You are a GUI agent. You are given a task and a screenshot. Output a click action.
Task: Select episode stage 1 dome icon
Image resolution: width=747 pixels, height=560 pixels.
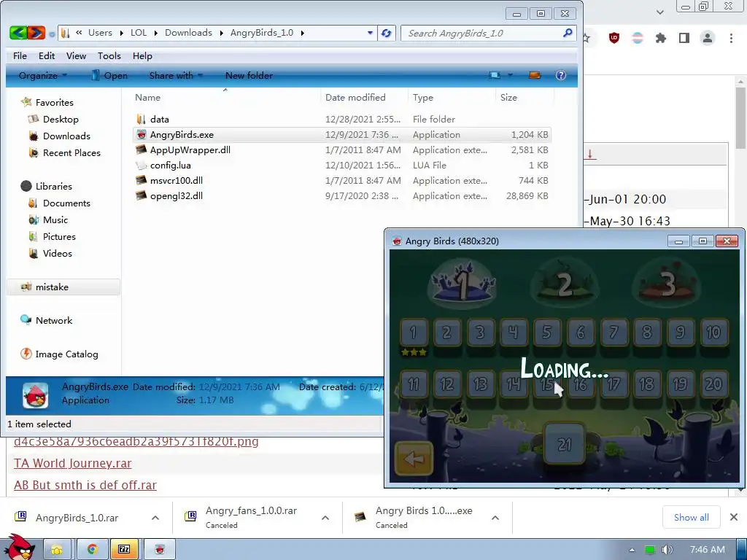[462, 284]
